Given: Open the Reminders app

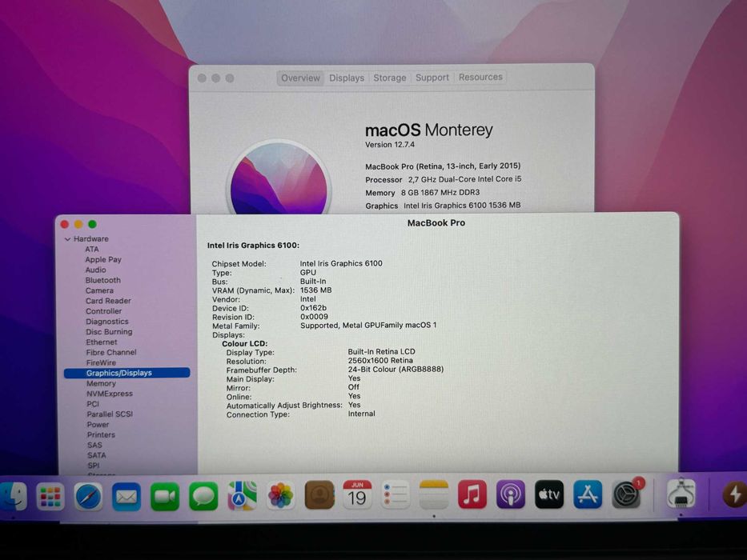Looking at the screenshot, I should 396,494.
